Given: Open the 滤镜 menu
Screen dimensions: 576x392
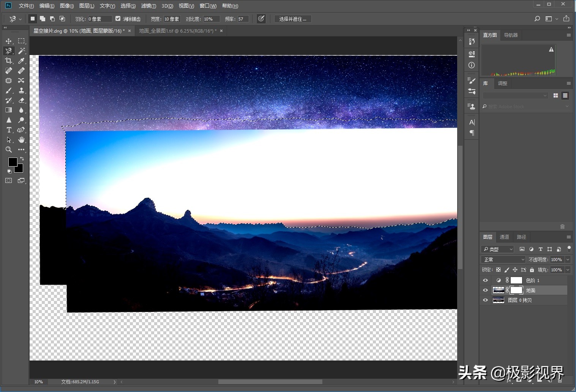Looking at the screenshot, I should pos(148,6).
